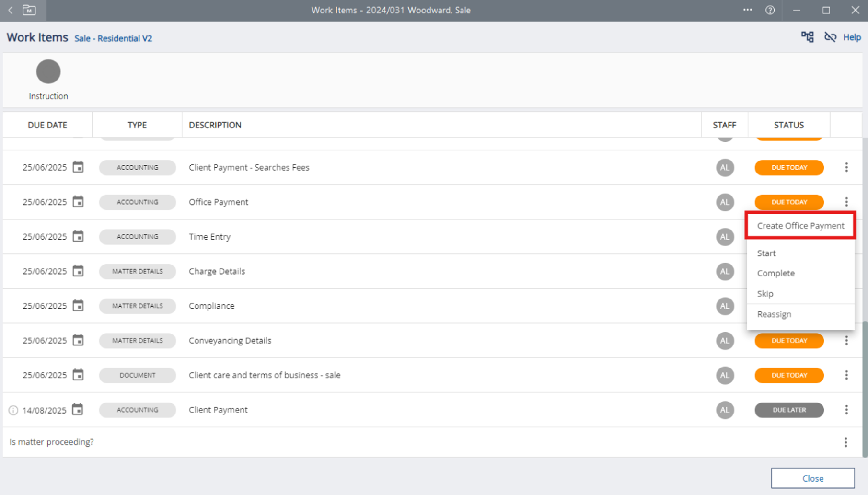Image resolution: width=868 pixels, height=495 pixels.
Task: Open the matter folder icon in title bar
Action: pos(29,10)
